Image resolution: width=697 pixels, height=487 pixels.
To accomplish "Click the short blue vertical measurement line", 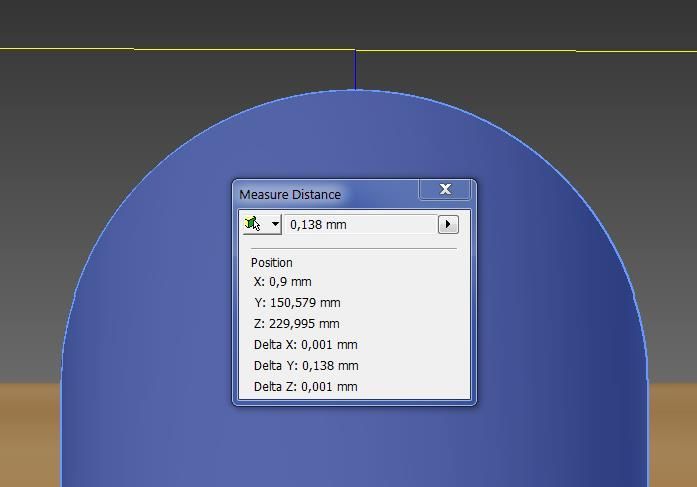I will [x=355, y=70].
